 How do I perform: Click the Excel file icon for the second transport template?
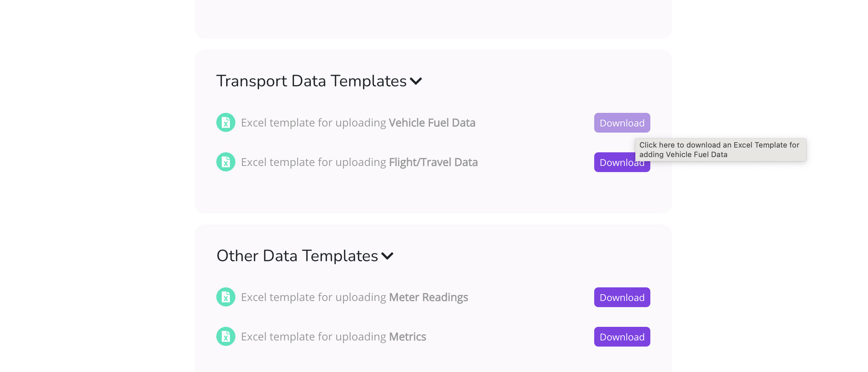pos(225,162)
